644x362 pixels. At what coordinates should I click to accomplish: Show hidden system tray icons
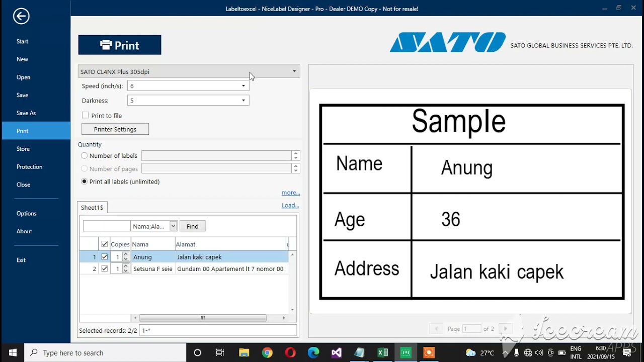[x=506, y=353]
